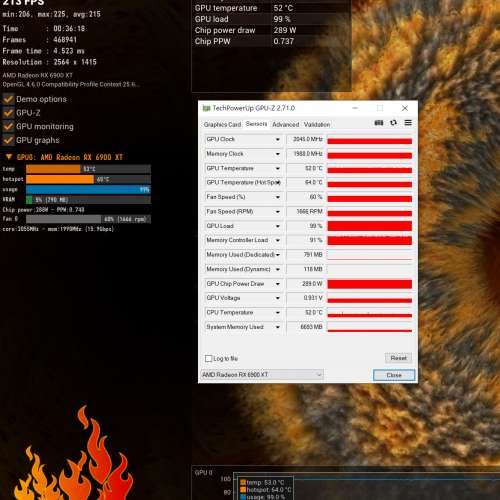Click the blue usage bar in GPU monitor

[x=88, y=190]
